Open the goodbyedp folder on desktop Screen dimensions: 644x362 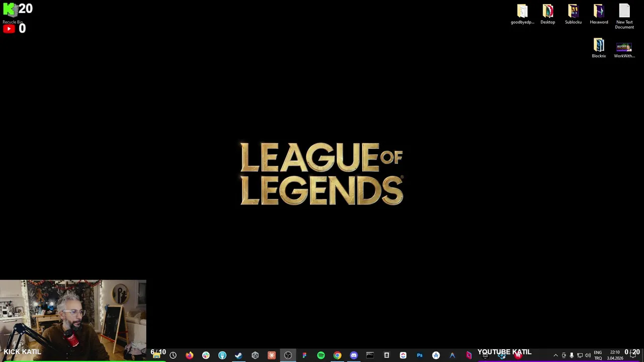(x=522, y=15)
